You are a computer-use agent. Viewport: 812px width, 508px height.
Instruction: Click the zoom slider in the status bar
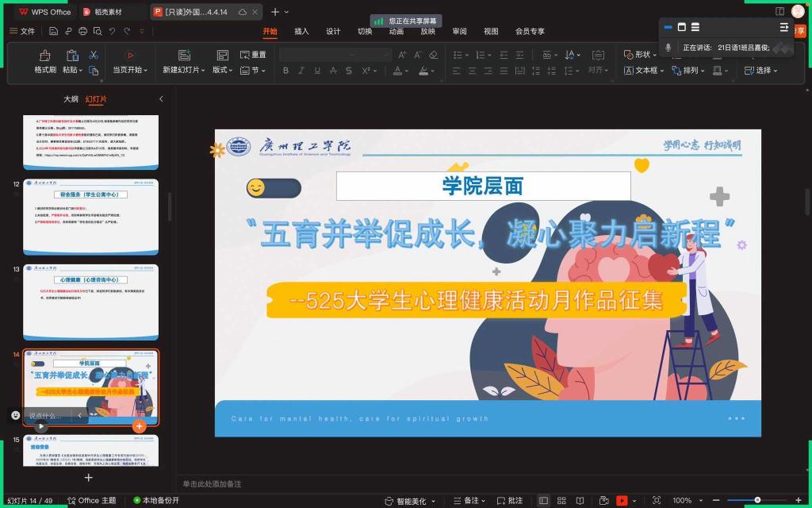(x=757, y=500)
